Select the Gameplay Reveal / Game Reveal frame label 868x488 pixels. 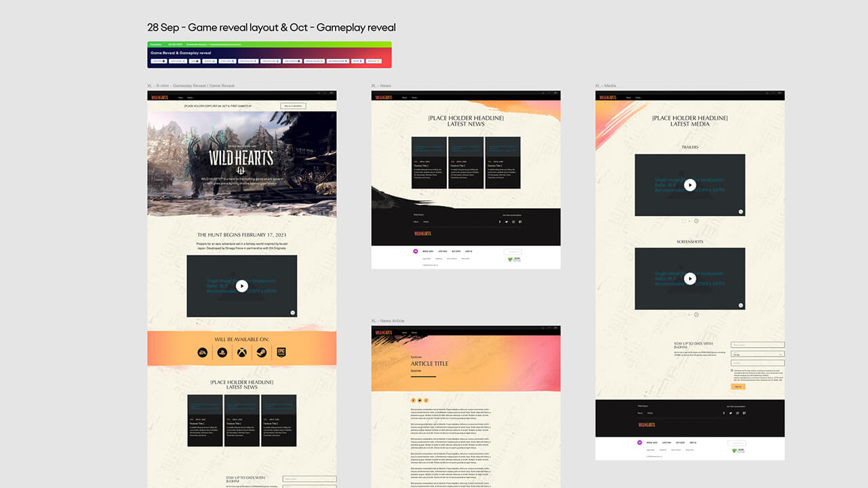191,86
